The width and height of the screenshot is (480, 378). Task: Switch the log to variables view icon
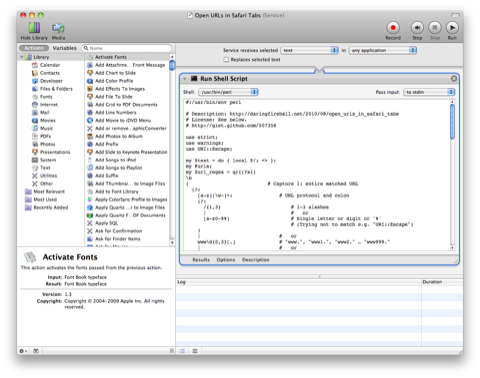tap(195, 351)
